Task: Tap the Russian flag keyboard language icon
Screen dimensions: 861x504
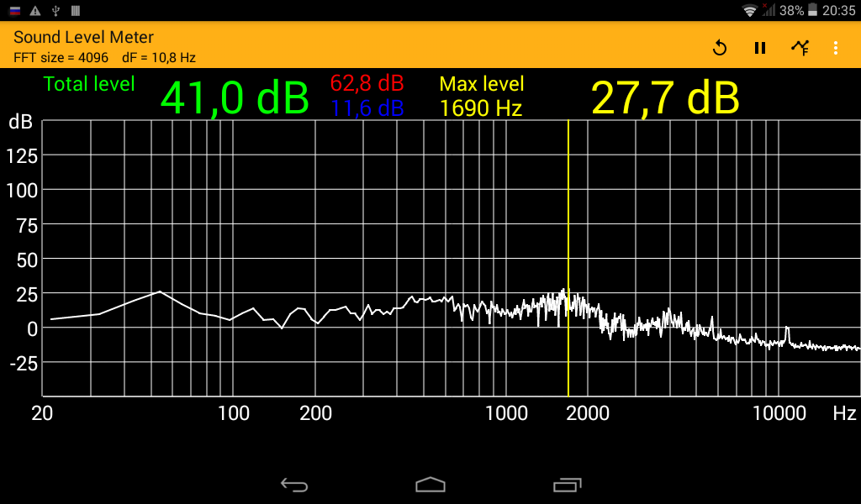Action: [15, 10]
